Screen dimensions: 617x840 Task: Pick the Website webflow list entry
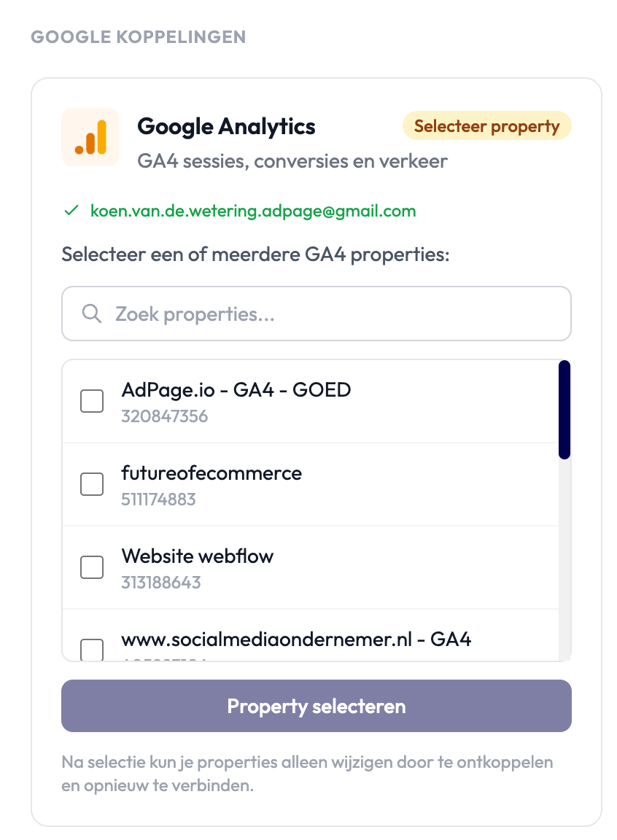click(x=197, y=556)
